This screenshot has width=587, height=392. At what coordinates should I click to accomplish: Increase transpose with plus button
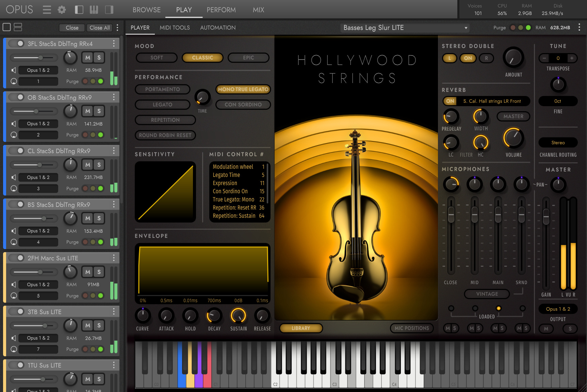tap(572, 58)
